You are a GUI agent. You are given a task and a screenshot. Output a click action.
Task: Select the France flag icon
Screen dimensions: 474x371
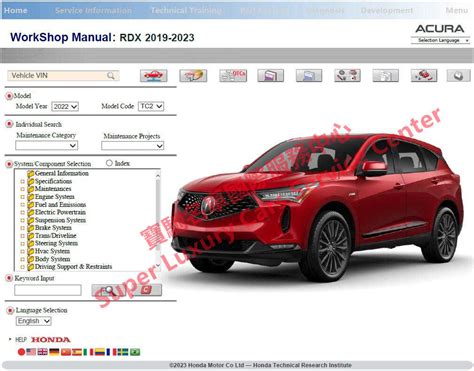tap(111, 352)
